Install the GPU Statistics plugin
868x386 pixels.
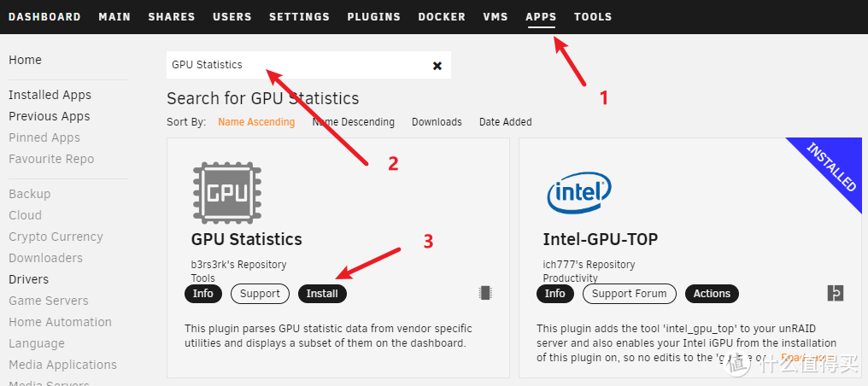pyautogui.click(x=322, y=294)
